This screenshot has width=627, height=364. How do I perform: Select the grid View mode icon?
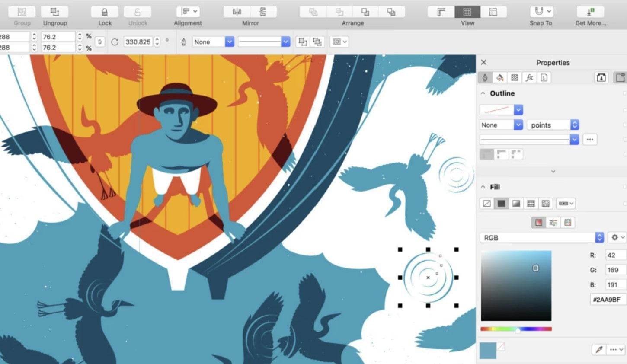[467, 12]
